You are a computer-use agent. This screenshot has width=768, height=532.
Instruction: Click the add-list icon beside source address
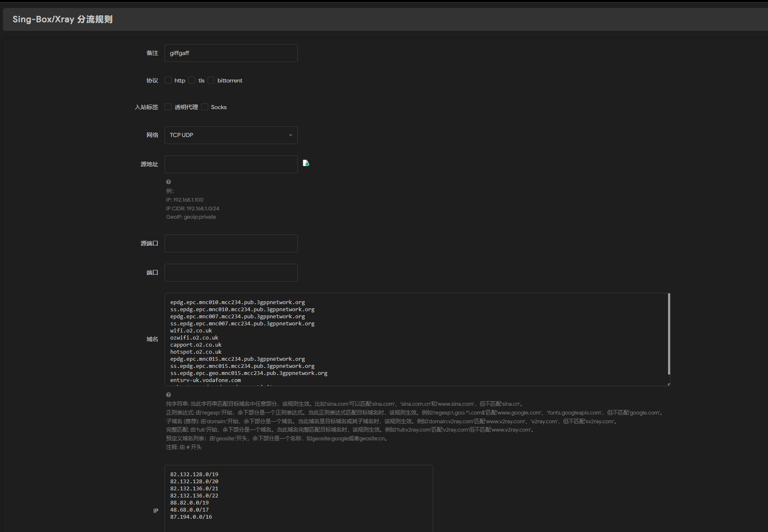(x=306, y=163)
